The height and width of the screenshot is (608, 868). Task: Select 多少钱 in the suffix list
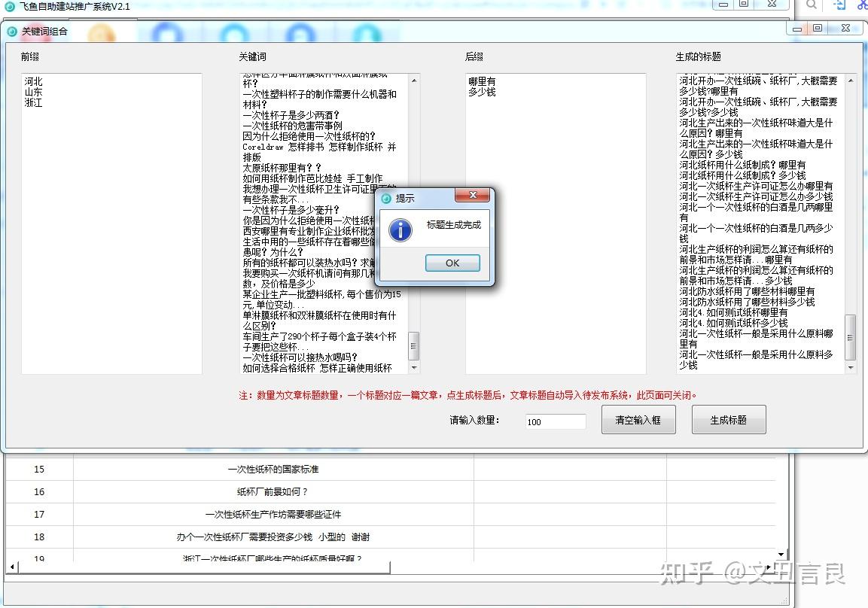(x=482, y=92)
